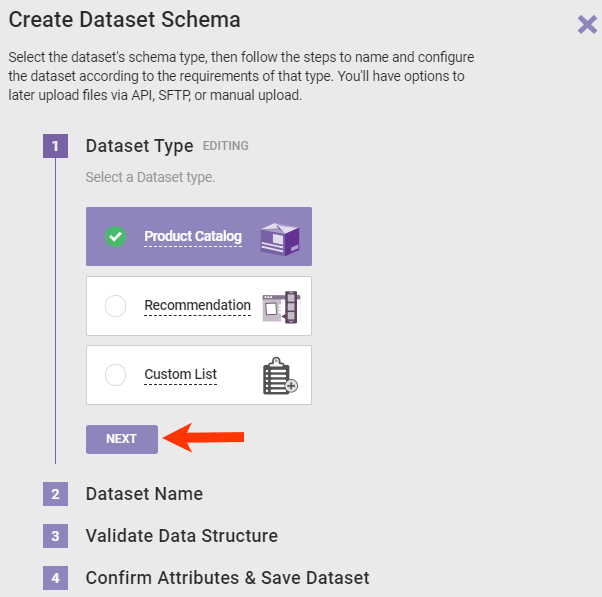Select the Product Catalog checked radio

click(116, 237)
